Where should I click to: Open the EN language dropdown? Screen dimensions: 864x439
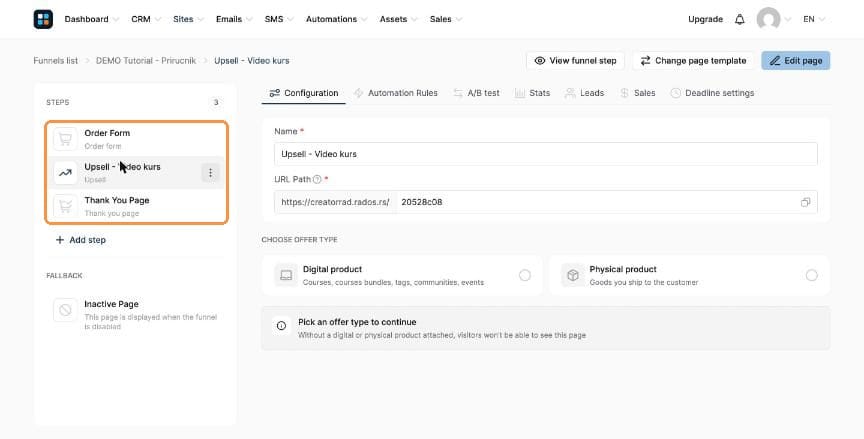814,19
